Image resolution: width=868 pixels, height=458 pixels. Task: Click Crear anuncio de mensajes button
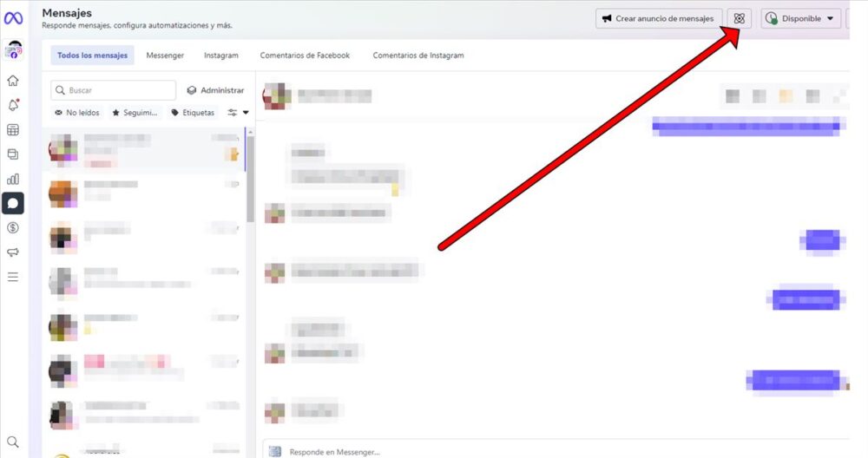point(659,18)
